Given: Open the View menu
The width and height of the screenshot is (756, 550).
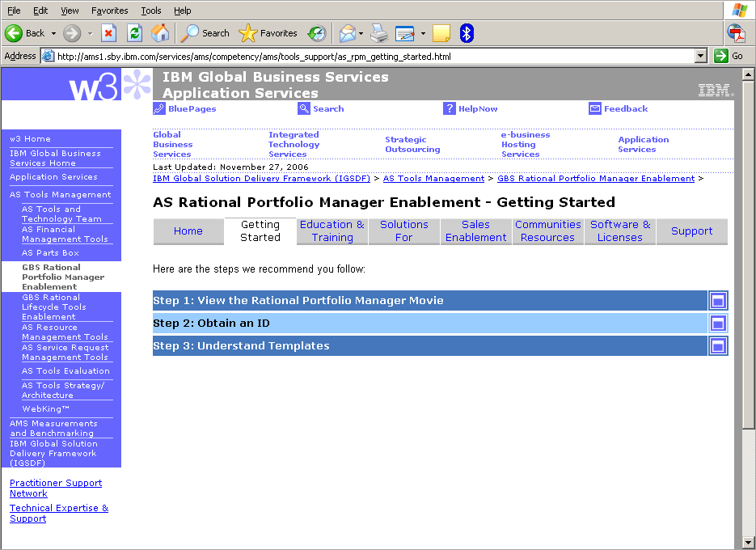Looking at the screenshot, I should click(x=70, y=11).
